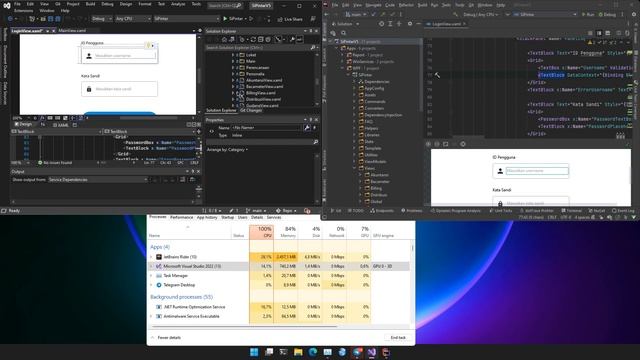The height and width of the screenshot is (360, 640).
Task: Click the username field in Rider XAML preview
Action: point(537,171)
